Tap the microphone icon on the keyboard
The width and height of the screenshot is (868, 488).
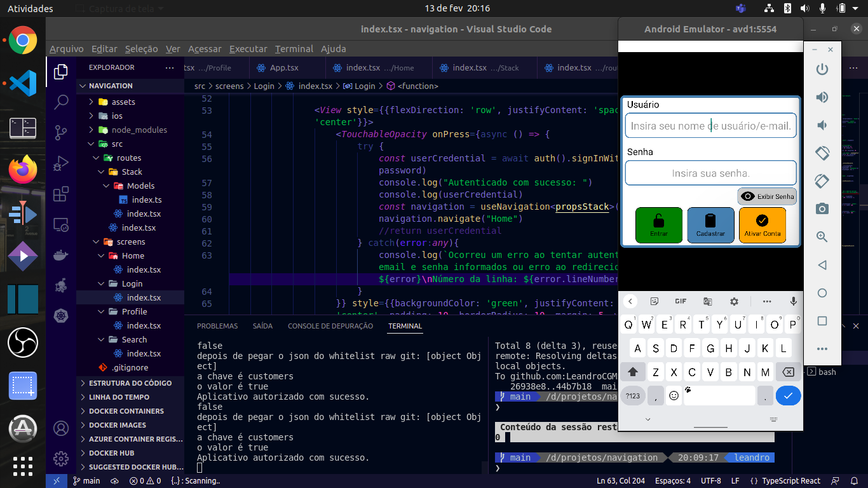793,302
